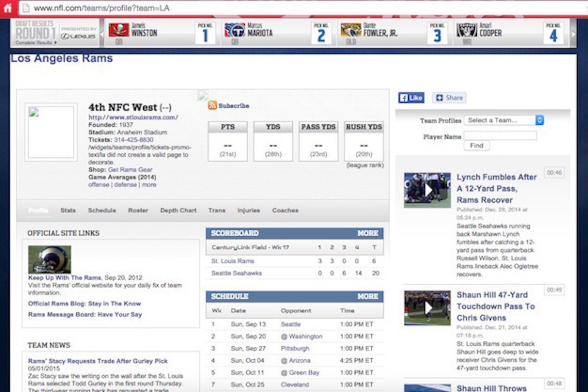Play the Lynch Fumbles video

[x=427, y=190]
